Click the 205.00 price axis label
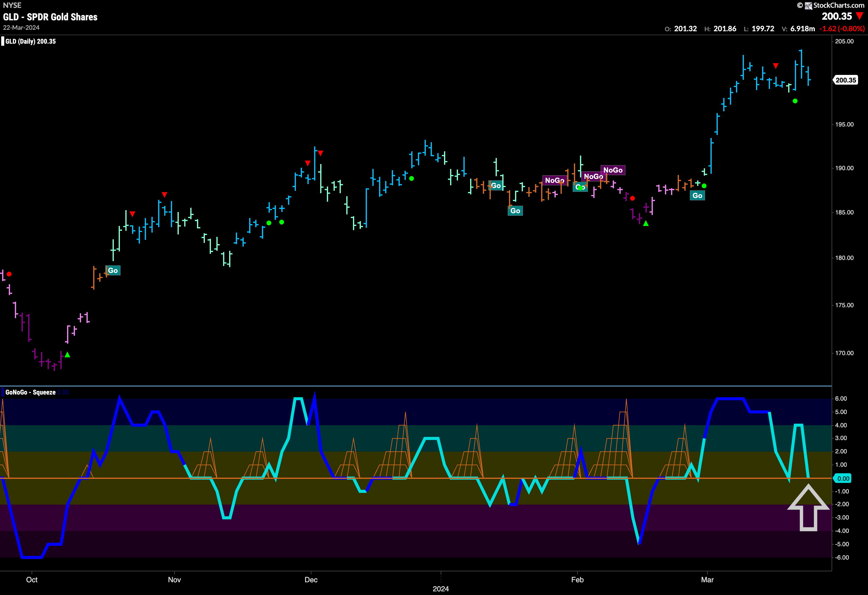 [x=844, y=42]
